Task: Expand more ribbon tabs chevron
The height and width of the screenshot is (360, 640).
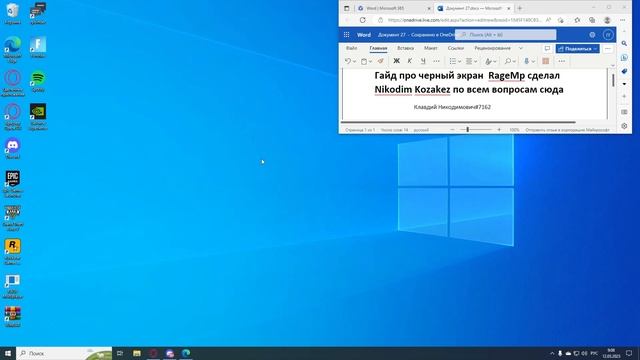Action: tap(520, 48)
